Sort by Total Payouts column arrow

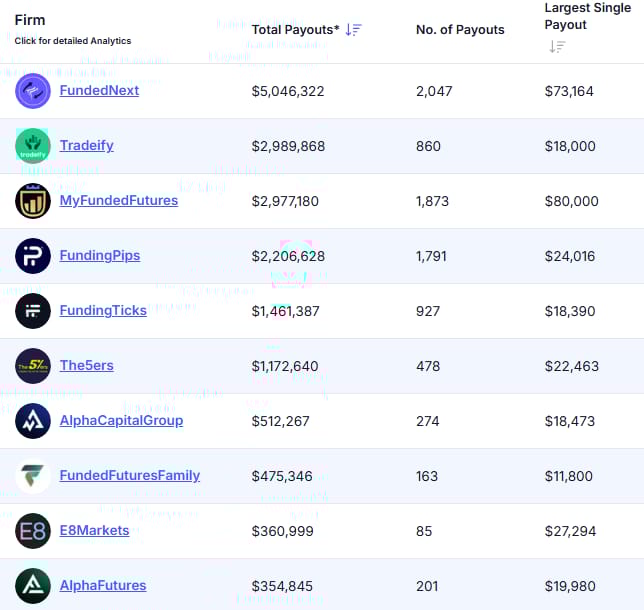[x=353, y=30]
